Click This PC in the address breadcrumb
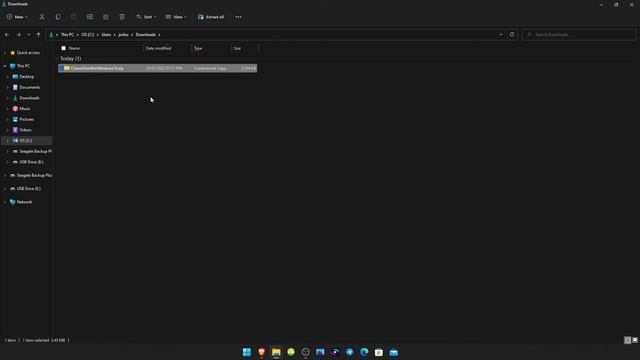This screenshot has height=360, width=640. coord(67,35)
